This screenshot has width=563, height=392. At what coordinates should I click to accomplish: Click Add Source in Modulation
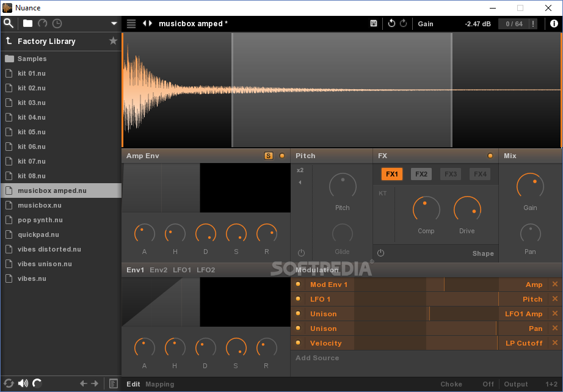(x=317, y=358)
